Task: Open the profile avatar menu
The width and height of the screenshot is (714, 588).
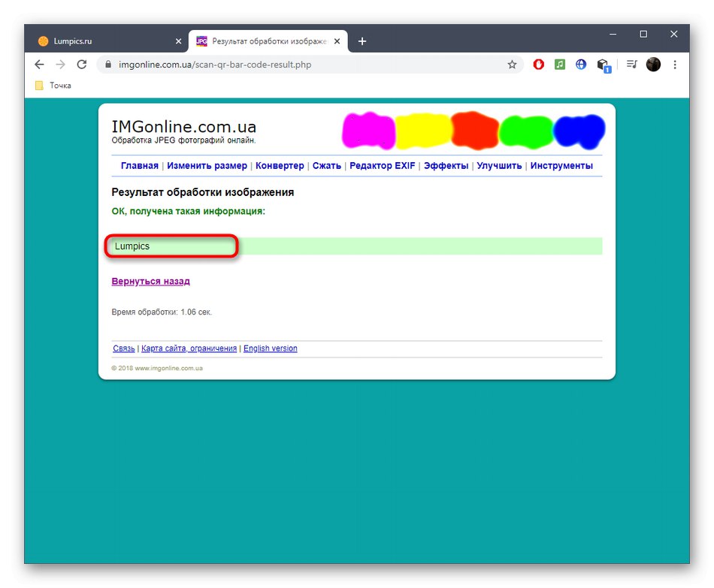Action: 653,65
